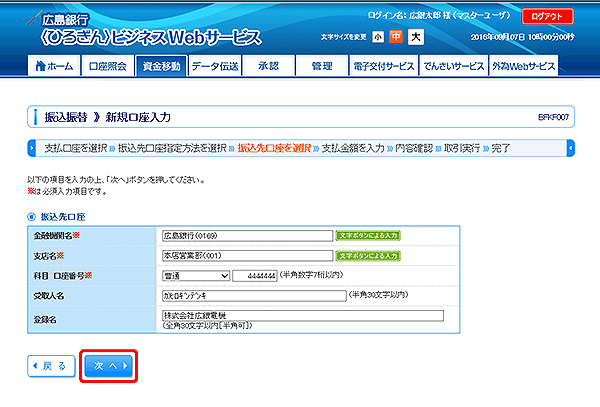
Task: Open the ホーム tab
Action: tap(54, 66)
